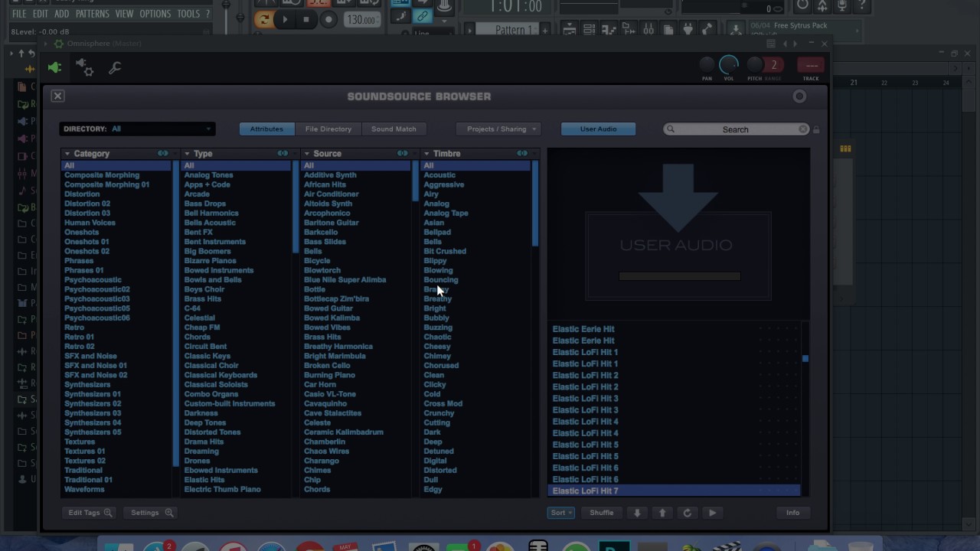This screenshot has height=551, width=980.
Task: Click the Edit Tags button
Action: coord(90,513)
